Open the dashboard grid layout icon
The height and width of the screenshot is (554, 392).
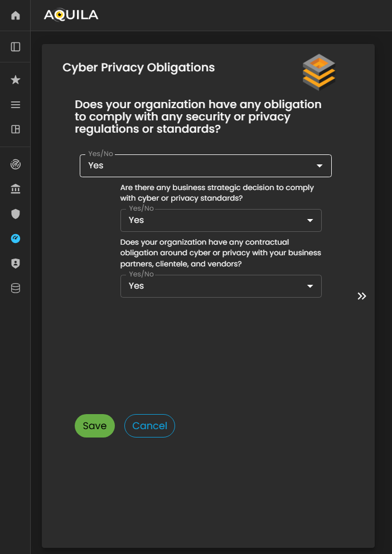point(16,129)
